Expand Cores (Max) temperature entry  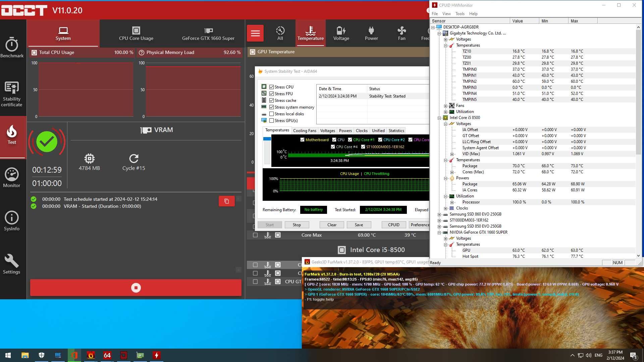point(452,172)
